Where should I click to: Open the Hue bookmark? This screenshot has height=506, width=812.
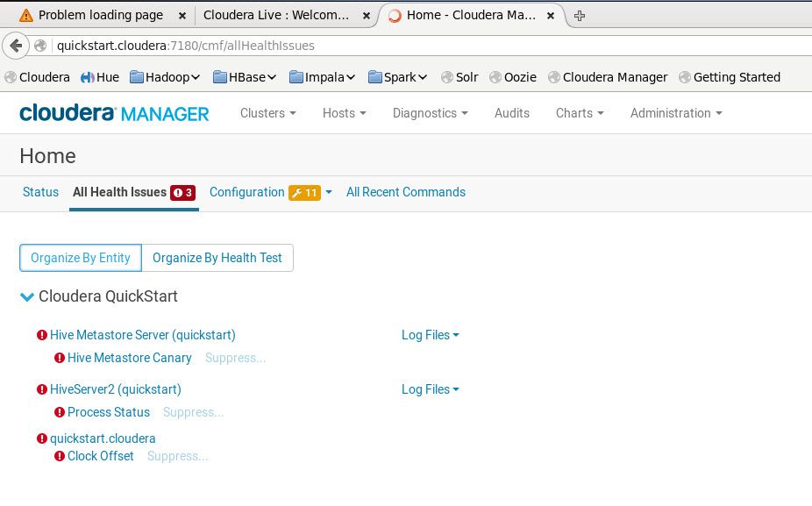click(x=100, y=77)
